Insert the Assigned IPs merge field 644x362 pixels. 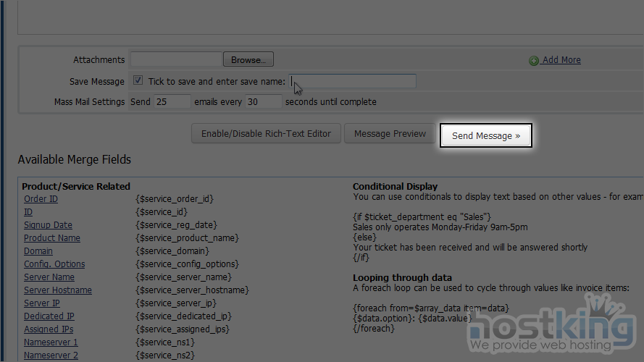tap(49, 329)
